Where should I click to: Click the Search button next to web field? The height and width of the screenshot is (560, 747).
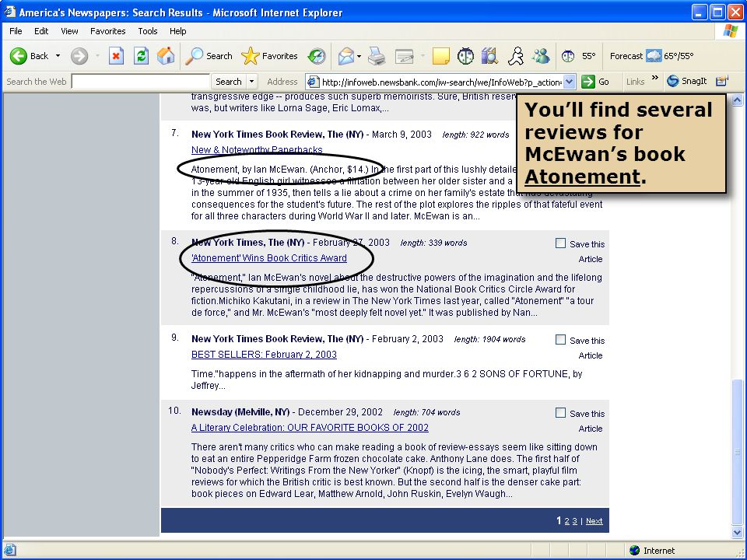[229, 82]
